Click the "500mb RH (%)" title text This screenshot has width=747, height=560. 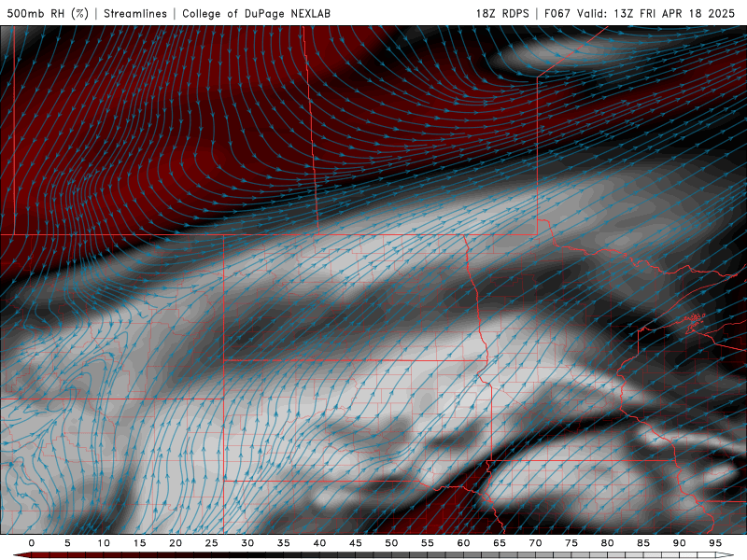[48, 13]
